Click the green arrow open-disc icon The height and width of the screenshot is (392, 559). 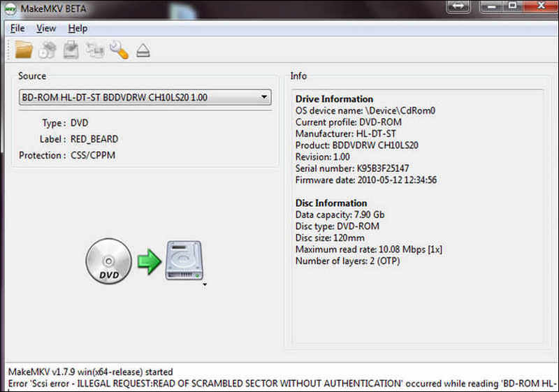tap(149, 261)
